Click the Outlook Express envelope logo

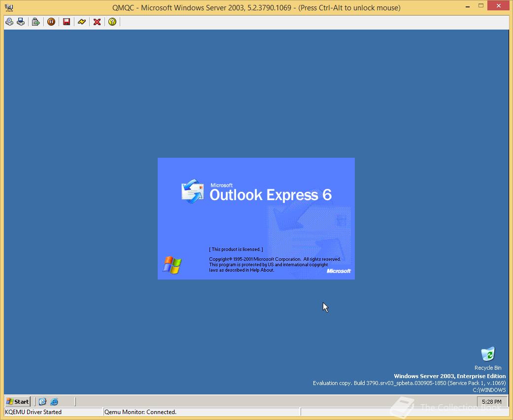(x=192, y=191)
